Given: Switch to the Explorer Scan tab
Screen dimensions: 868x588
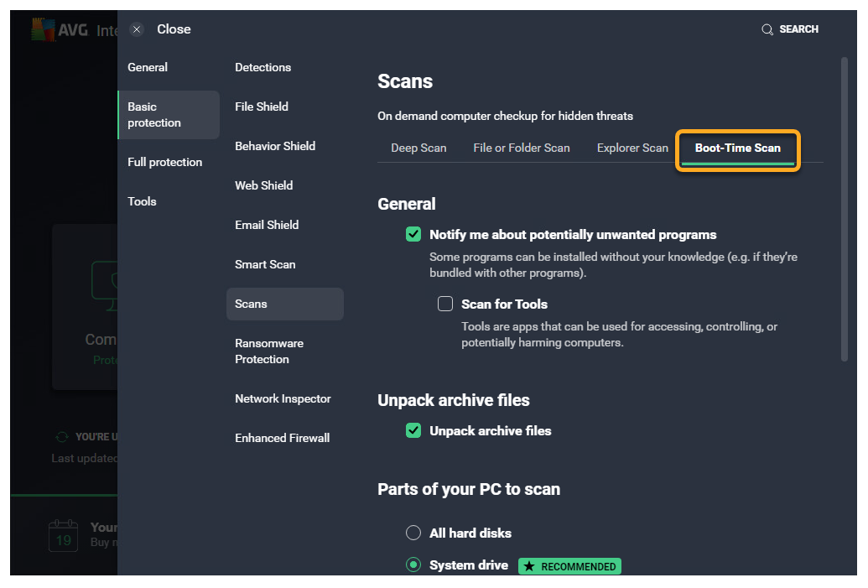Looking at the screenshot, I should [x=632, y=148].
